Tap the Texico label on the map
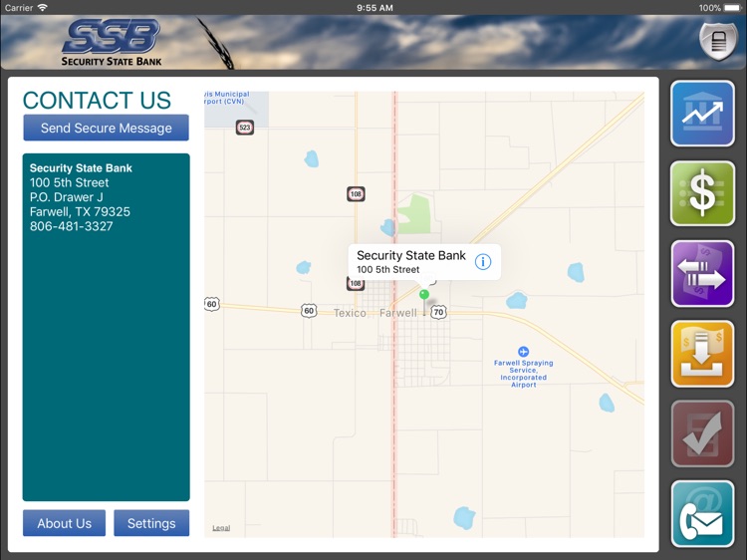 [350, 313]
